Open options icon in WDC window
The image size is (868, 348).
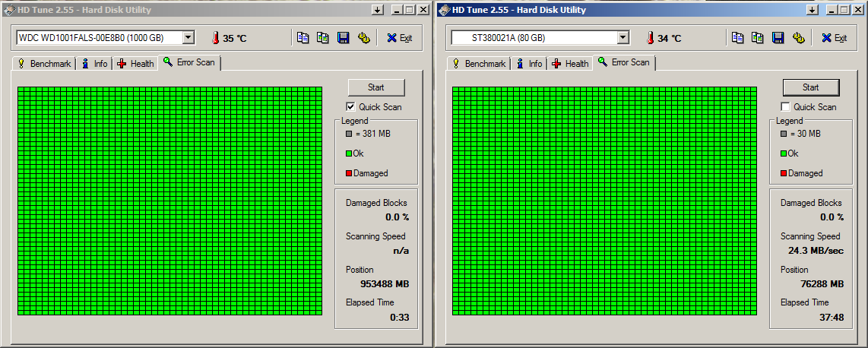click(363, 38)
